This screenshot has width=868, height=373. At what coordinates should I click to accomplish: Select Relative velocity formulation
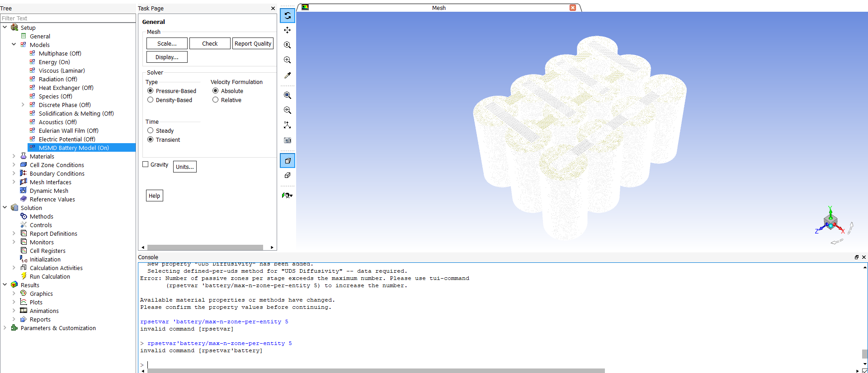click(x=216, y=100)
